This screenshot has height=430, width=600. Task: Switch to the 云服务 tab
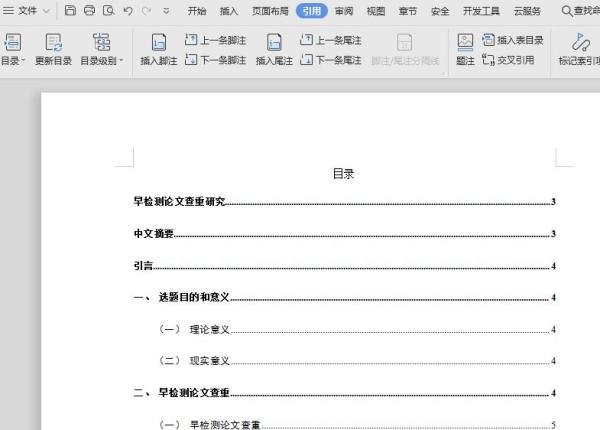[x=527, y=11]
